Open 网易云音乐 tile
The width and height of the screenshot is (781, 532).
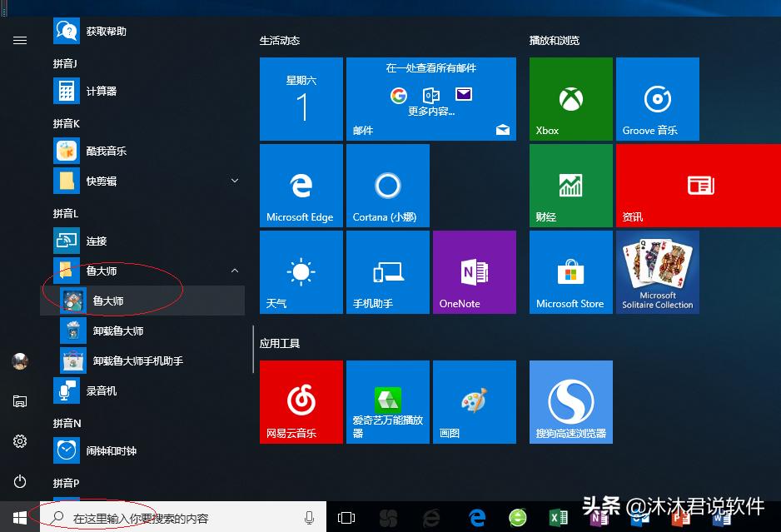click(x=301, y=402)
